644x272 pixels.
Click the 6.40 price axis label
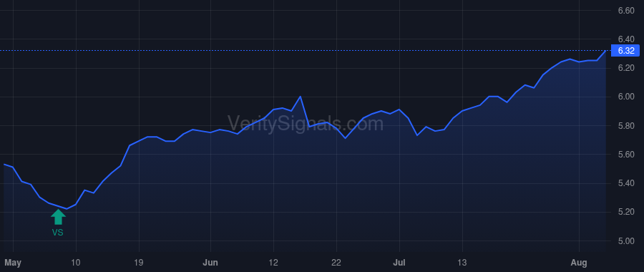tap(626, 39)
